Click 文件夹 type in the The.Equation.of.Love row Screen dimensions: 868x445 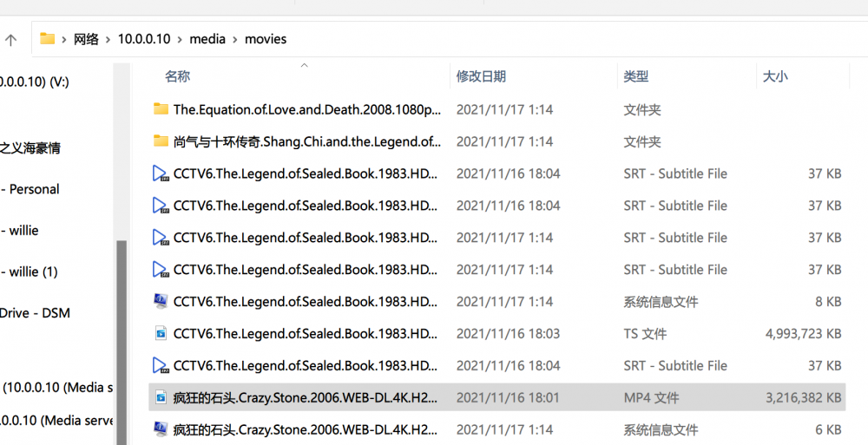[642, 109]
